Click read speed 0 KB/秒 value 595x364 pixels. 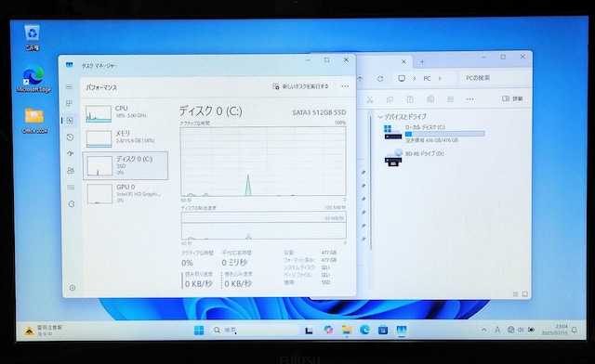[198, 283]
